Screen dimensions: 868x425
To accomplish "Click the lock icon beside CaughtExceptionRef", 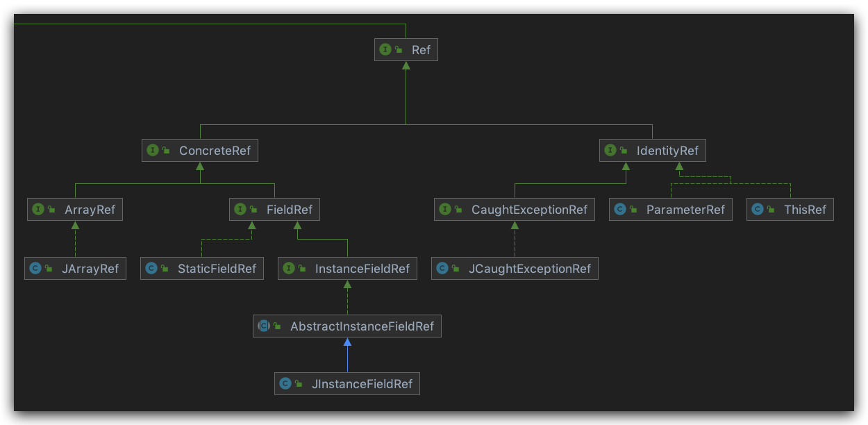I will (458, 209).
